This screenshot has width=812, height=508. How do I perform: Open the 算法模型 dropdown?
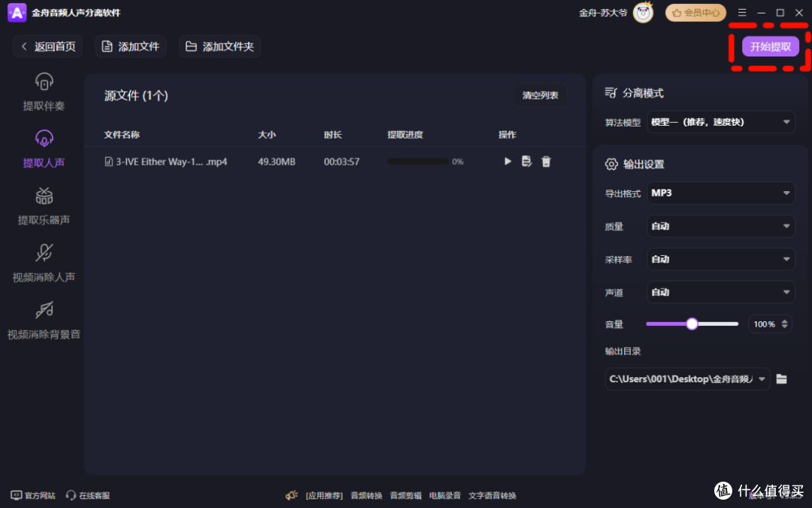(x=721, y=122)
